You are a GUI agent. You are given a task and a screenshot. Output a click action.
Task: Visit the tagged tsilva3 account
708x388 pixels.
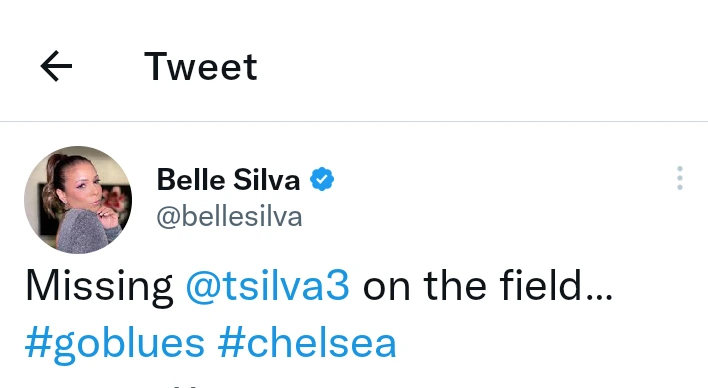267,285
